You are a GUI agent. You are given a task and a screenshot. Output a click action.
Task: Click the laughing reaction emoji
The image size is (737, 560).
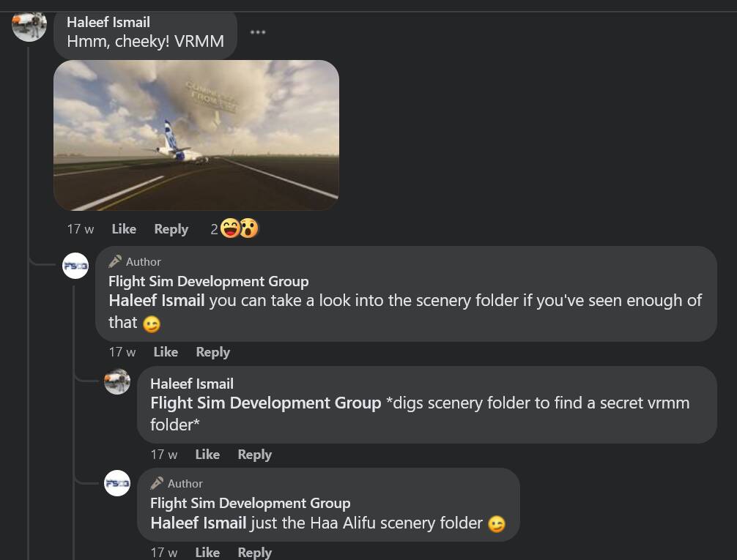[230, 228]
